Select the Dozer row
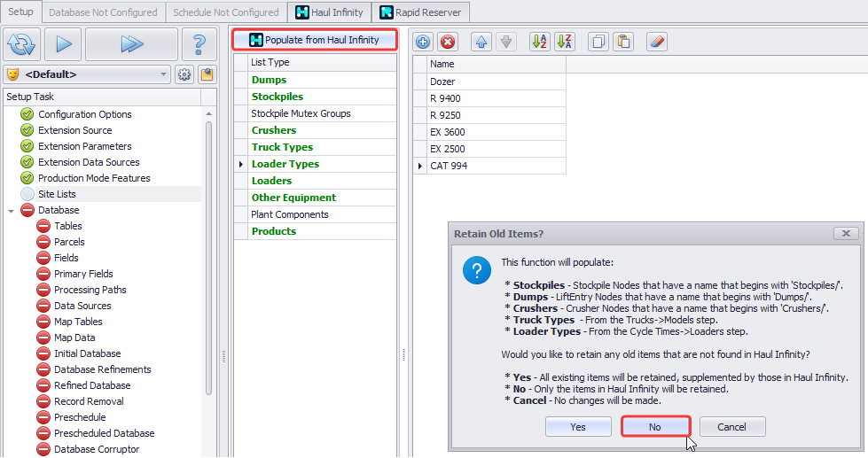This screenshot has width=868, height=458. [496, 82]
